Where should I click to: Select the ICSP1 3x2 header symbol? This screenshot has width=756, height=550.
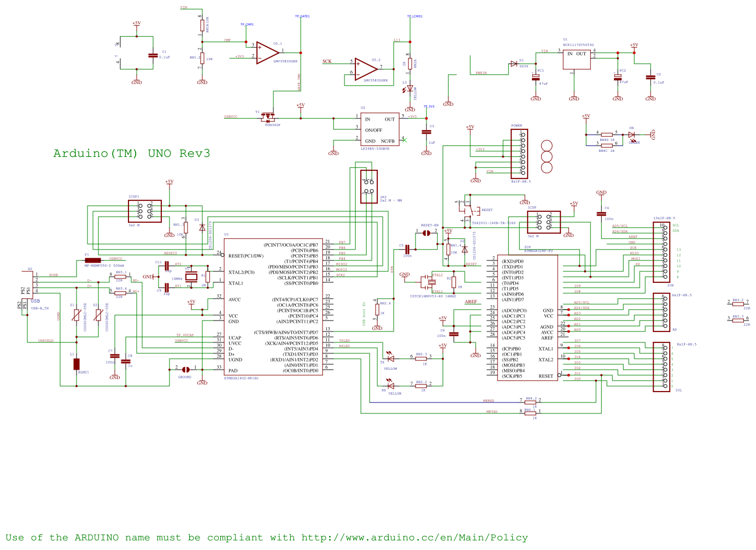tap(145, 211)
